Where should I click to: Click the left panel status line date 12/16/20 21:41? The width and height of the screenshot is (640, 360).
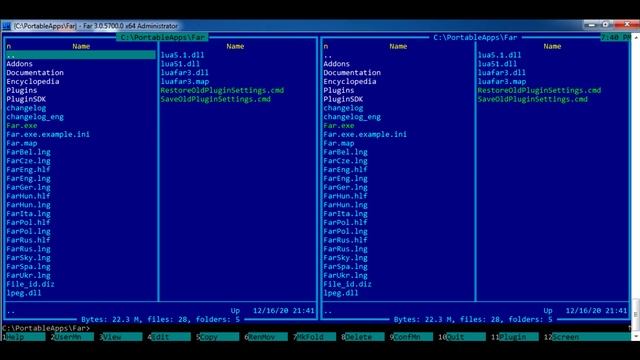click(x=284, y=311)
